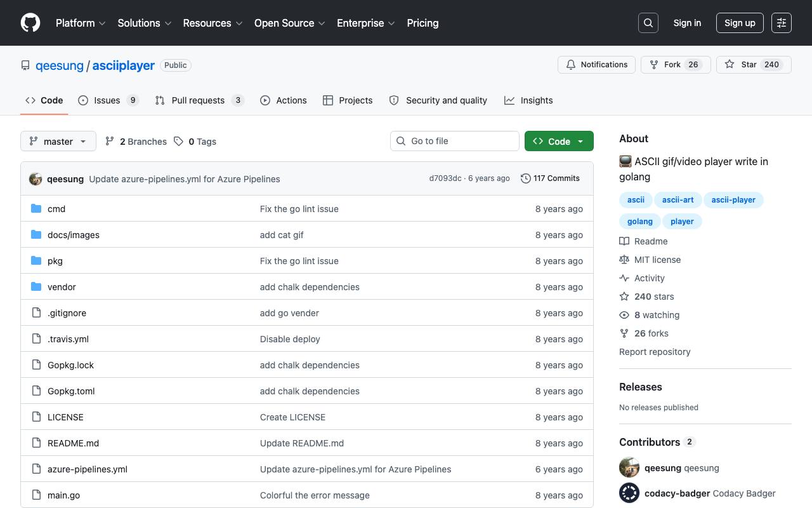Click the docs/images folder icon
This screenshot has width=812, height=508.
(36, 235)
